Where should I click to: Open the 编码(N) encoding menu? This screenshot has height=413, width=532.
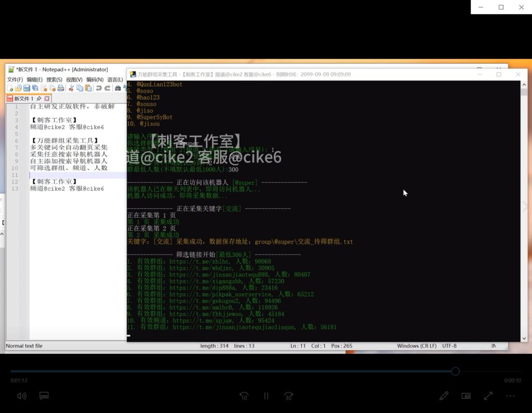[94, 79]
